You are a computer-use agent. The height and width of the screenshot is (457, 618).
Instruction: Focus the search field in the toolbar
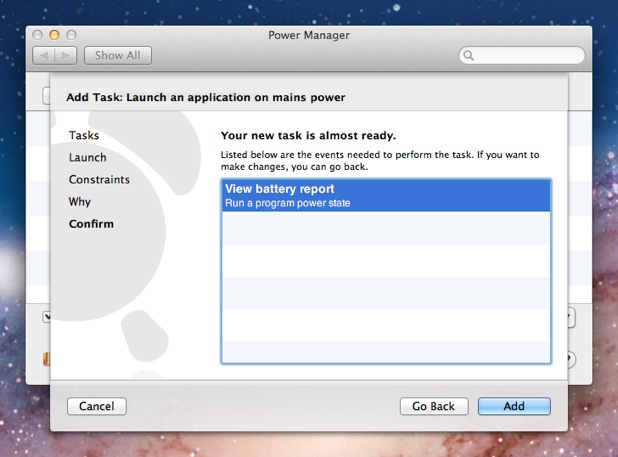[521, 56]
